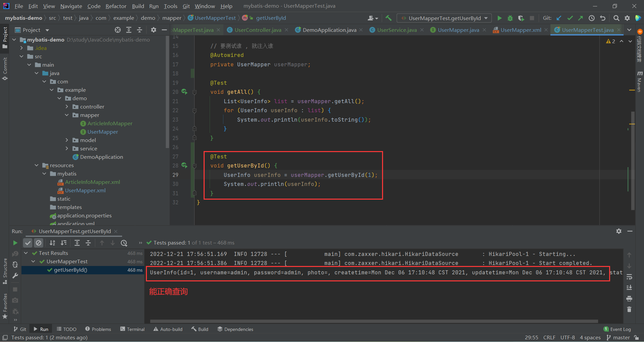Switch to UserMapper.xml editor tab
Viewport: 644px width, 342px height.
pos(521,30)
